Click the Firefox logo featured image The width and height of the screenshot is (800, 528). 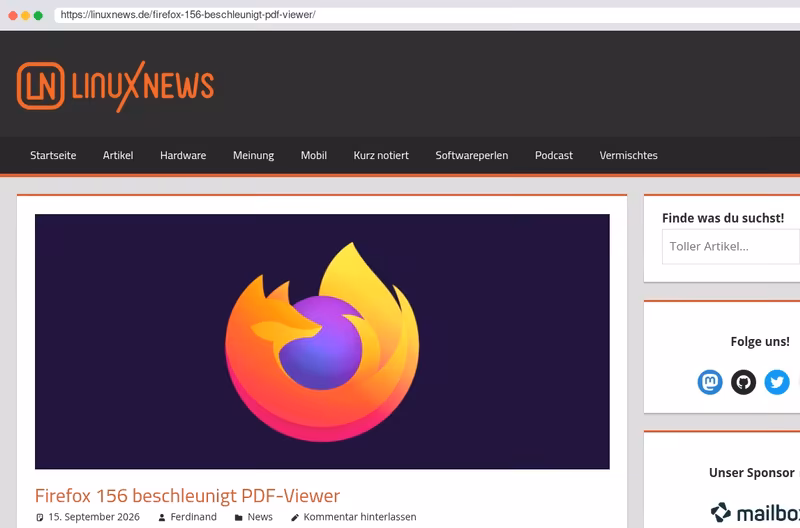[x=322, y=341]
